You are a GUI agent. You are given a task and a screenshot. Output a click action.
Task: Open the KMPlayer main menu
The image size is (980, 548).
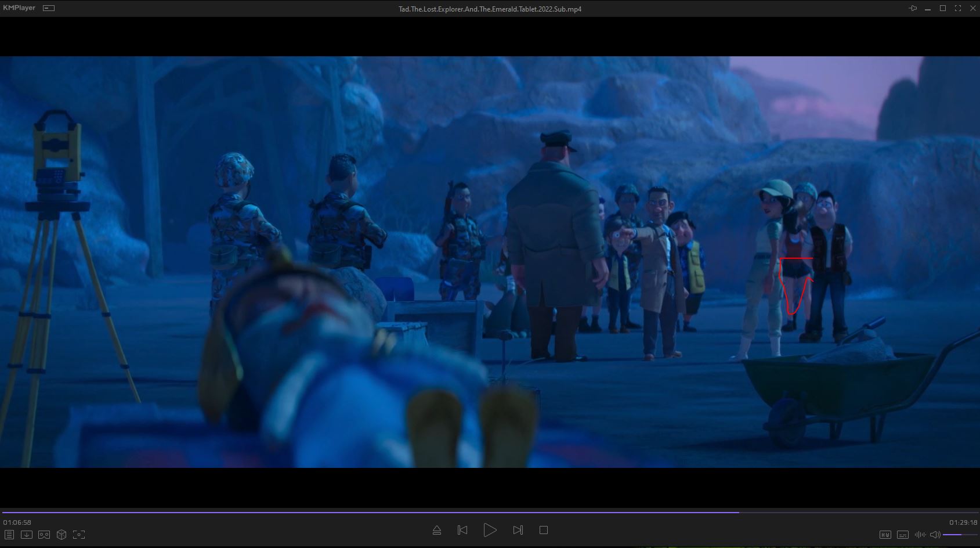pos(19,8)
